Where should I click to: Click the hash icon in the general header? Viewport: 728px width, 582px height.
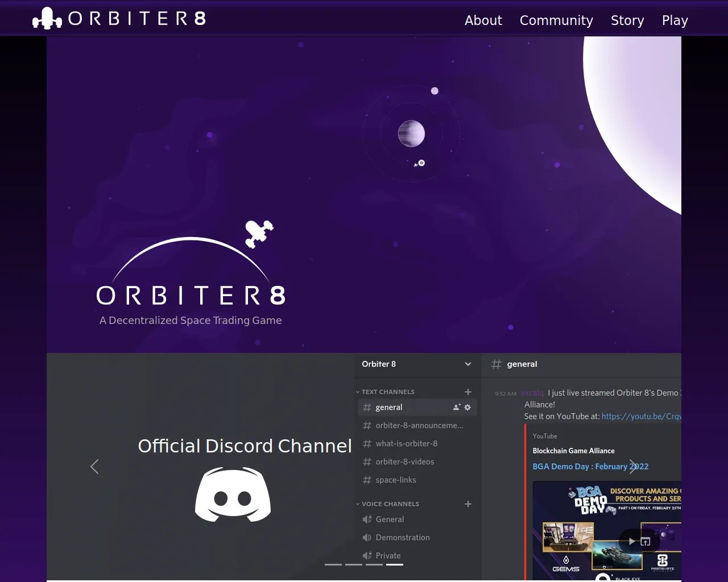tap(496, 364)
